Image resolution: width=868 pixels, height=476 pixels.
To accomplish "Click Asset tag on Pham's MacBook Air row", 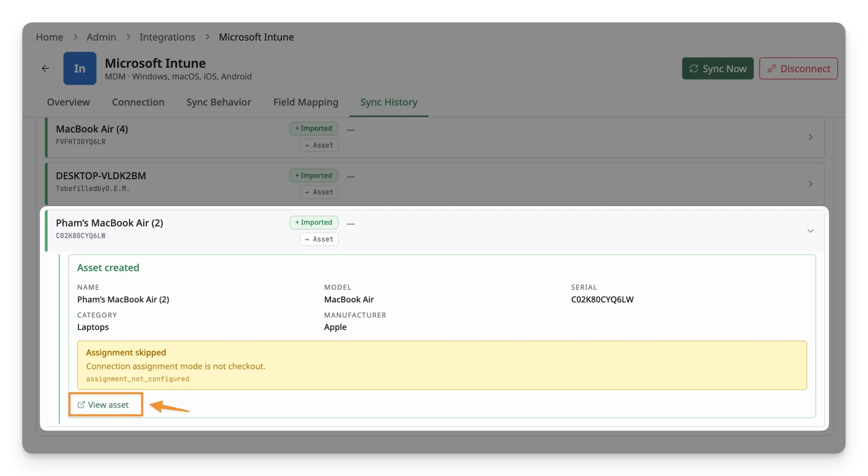I will coord(319,239).
